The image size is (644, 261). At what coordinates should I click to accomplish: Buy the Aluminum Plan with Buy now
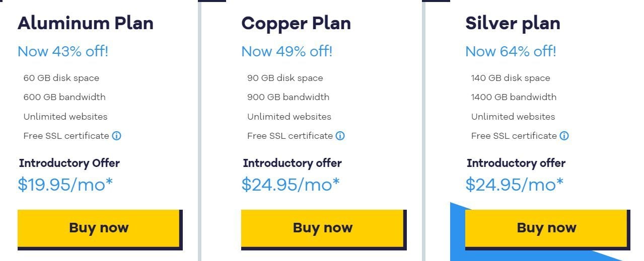click(99, 228)
